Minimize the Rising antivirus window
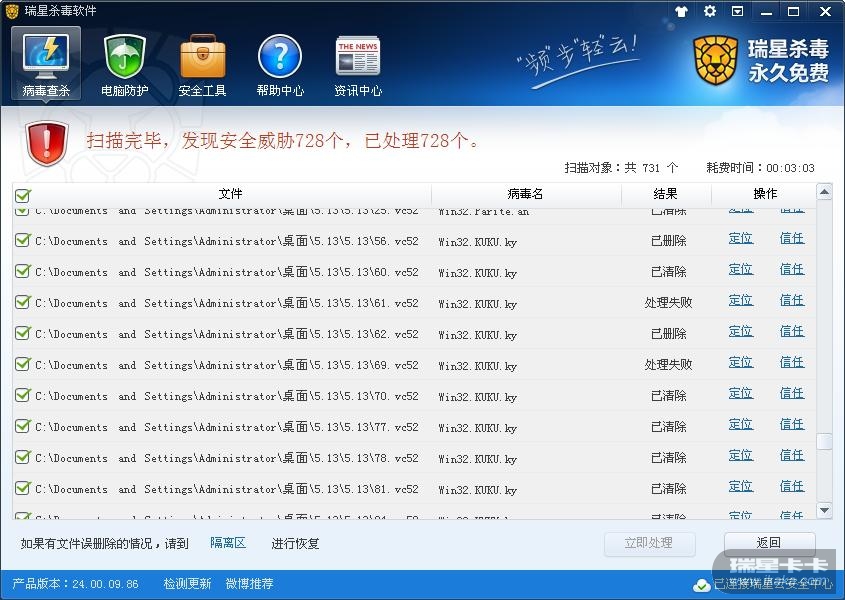The height and width of the screenshot is (600, 845). [x=766, y=11]
